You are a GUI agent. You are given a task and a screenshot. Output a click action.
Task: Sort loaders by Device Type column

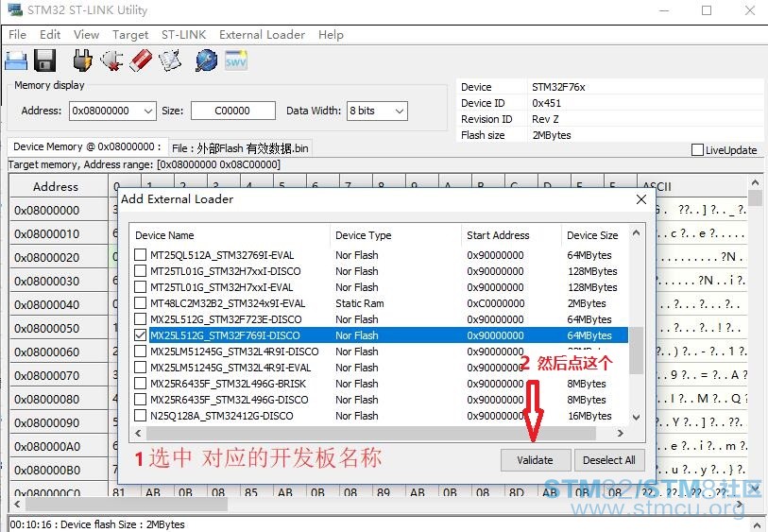396,235
